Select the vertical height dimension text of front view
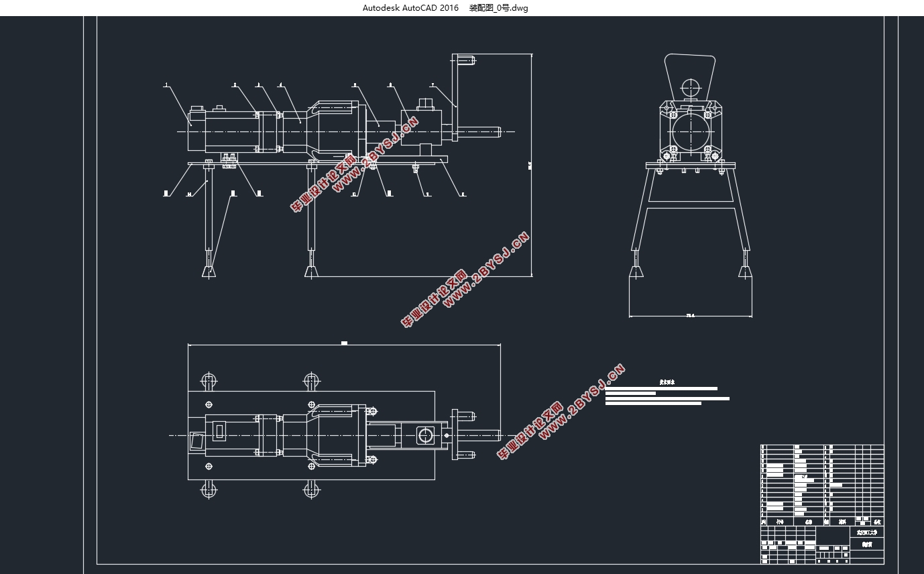 coord(530,164)
